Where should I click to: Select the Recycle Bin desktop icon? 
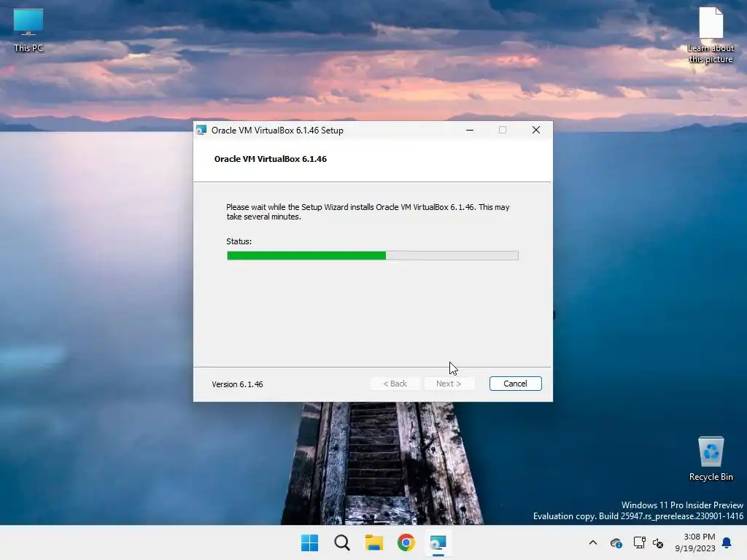click(711, 459)
